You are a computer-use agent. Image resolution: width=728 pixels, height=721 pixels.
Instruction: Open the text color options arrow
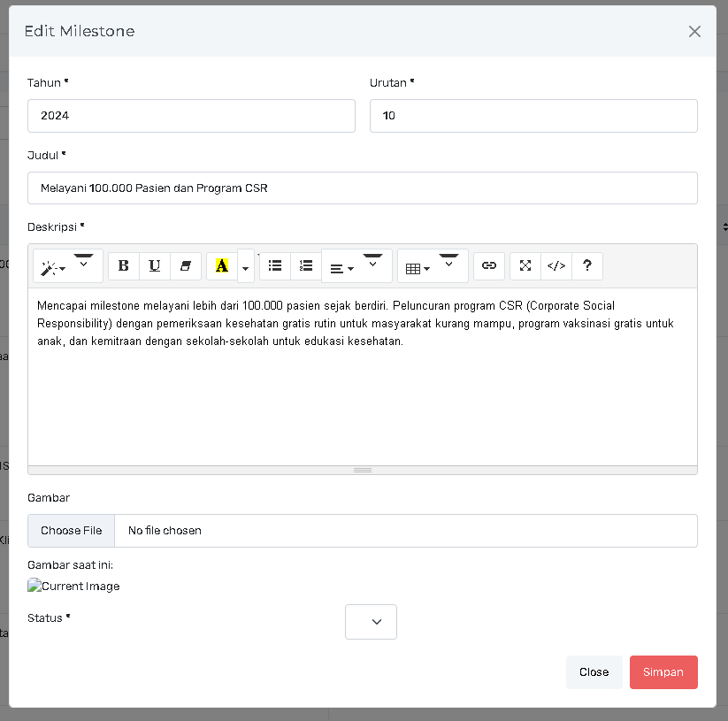[x=245, y=267]
